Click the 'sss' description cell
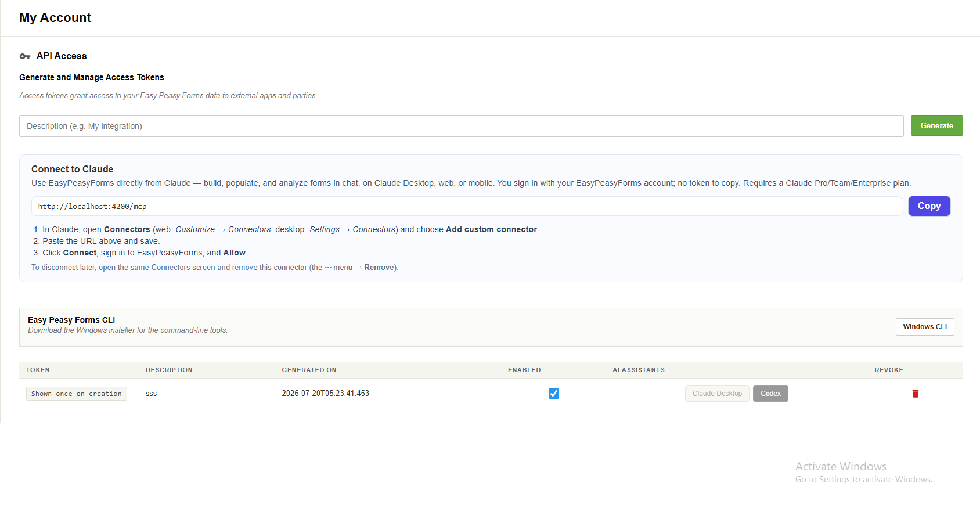 [x=151, y=394]
